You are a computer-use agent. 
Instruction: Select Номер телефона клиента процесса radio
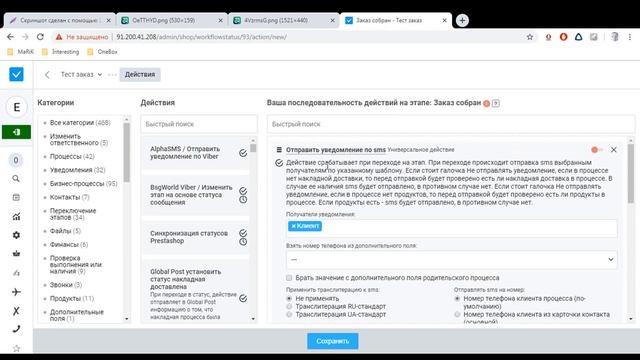click(x=457, y=298)
